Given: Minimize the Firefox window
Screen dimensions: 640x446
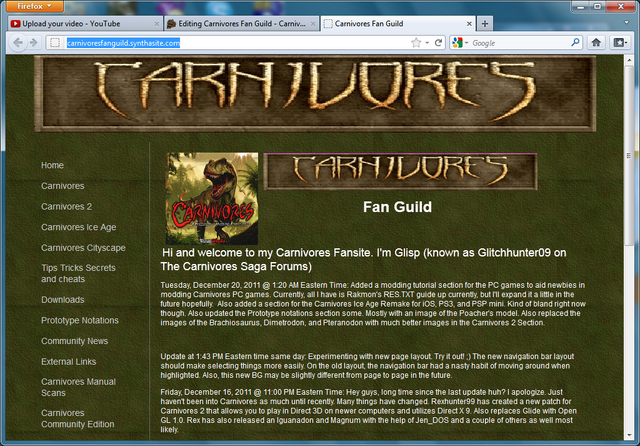Looking at the screenshot, I should pos(581,7).
